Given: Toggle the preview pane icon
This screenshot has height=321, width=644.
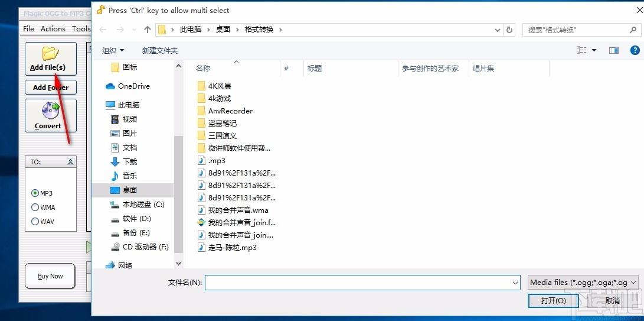Looking at the screenshot, I should coord(614,50).
